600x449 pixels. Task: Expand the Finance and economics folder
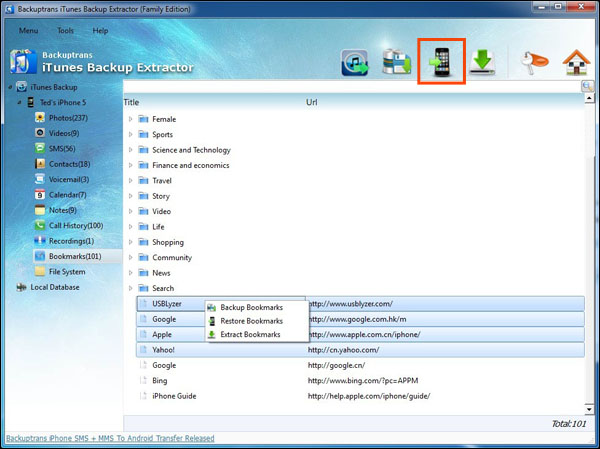pyautogui.click(x=130, y=165)
